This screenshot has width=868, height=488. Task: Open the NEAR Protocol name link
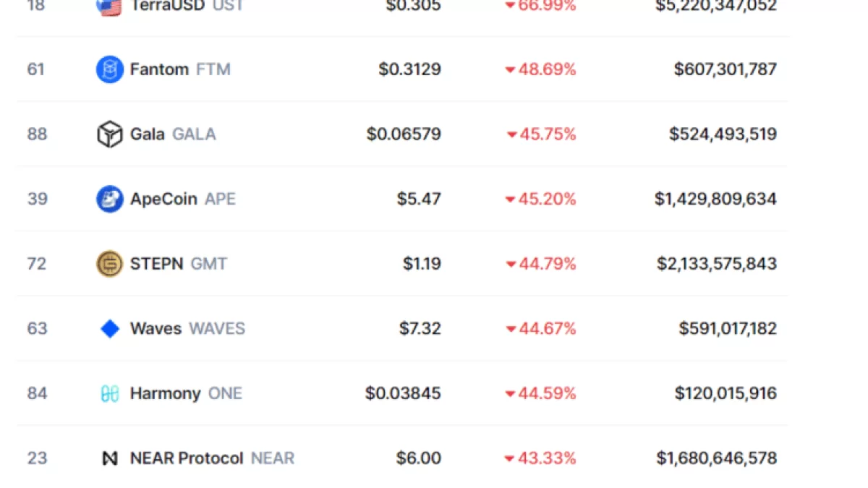coord(212,458)
